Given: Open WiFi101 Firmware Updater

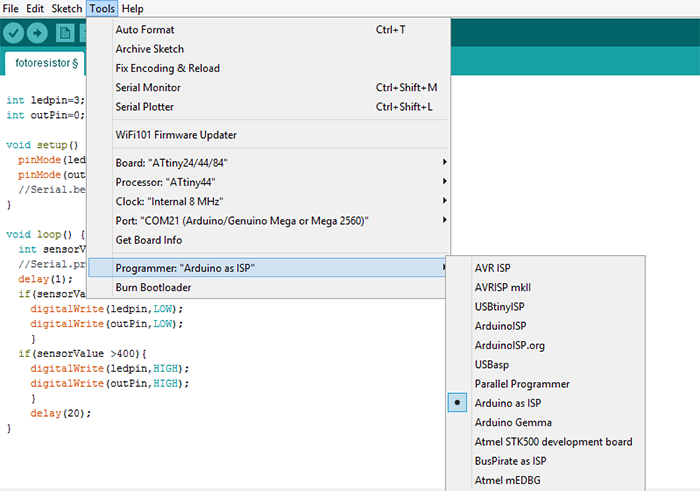Looking at the screenshot, I should 176,135.
